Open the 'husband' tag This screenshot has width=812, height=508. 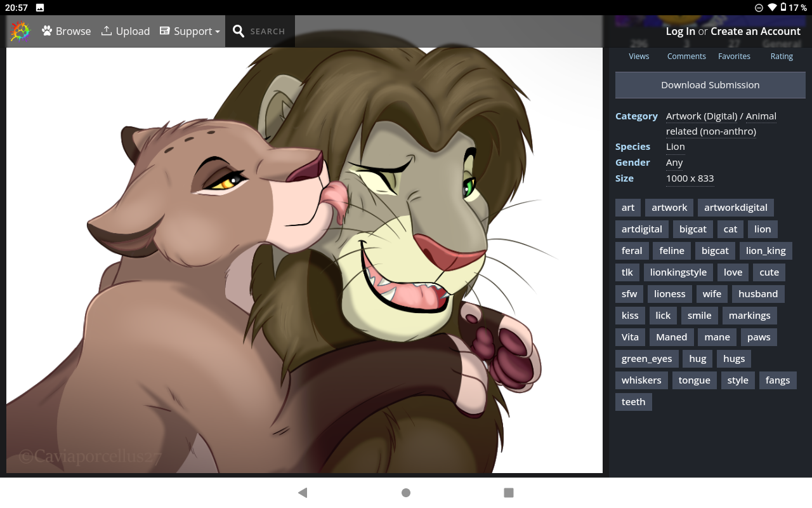coord(758,294)
